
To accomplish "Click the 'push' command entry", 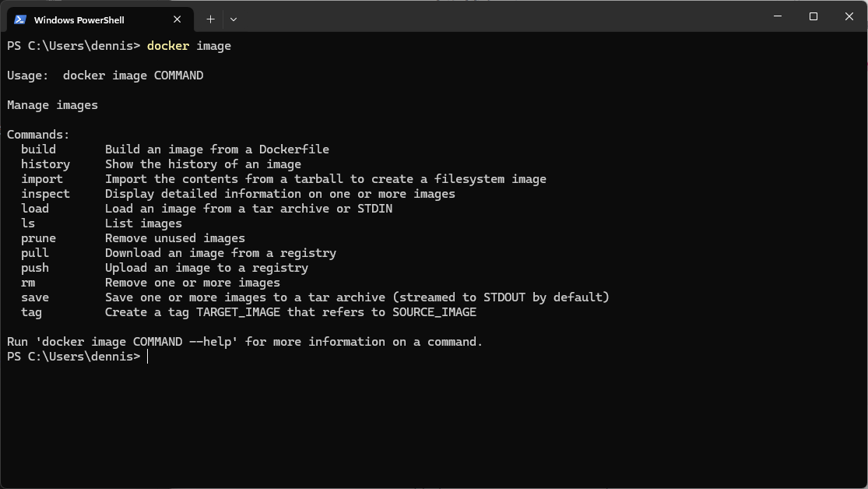I will 34,267.
